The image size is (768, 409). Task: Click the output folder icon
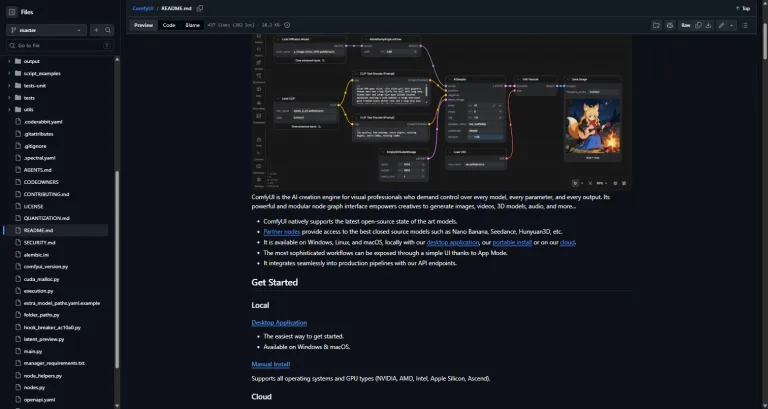(18, 61)
